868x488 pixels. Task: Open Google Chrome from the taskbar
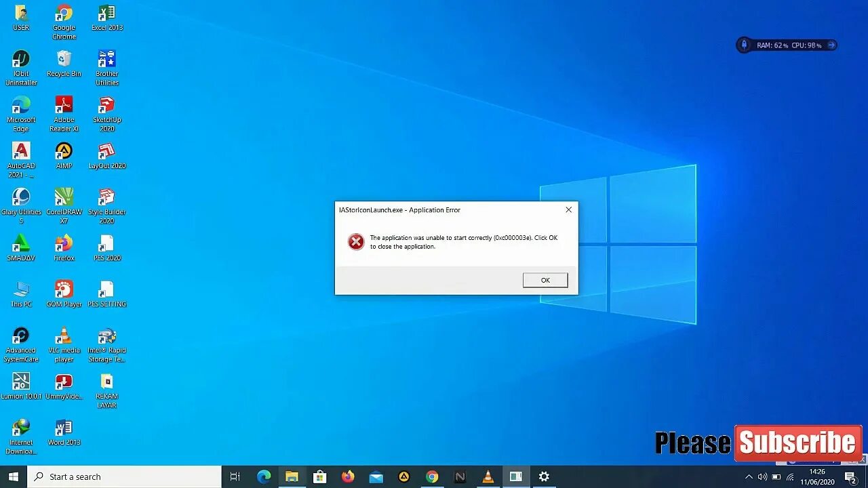click(x=432, y=476)
